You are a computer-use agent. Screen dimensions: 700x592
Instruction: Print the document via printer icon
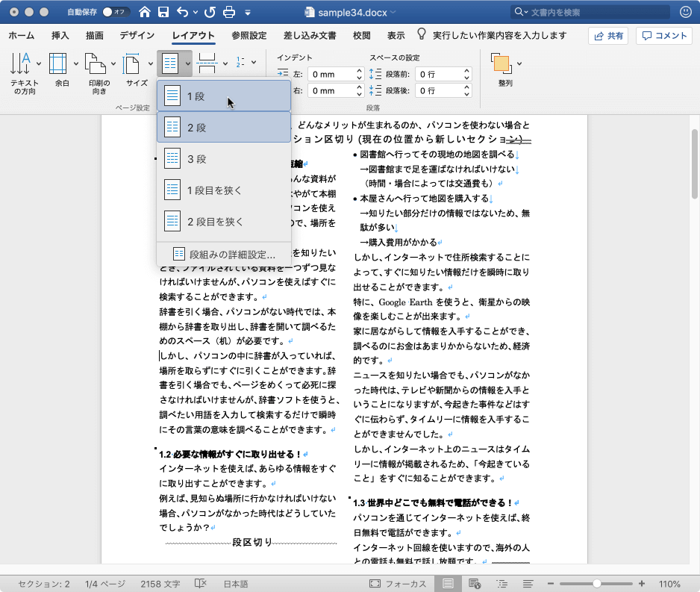point(229,12)
